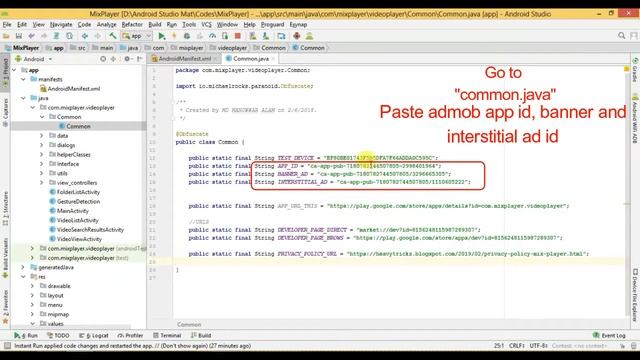The width and height of the screenshot is (640, 360).
Task: Click the Debug app bug icon
Action: point(187,36)
